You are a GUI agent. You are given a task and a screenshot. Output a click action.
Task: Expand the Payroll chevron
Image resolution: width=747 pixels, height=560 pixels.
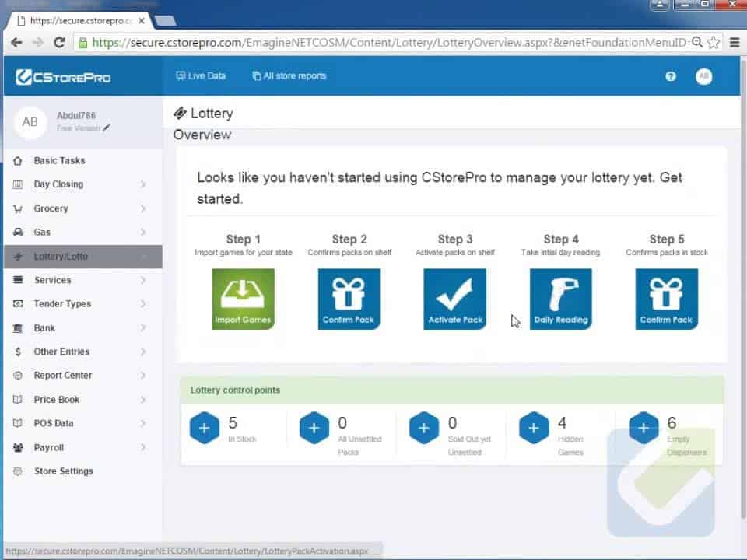tap(143, 448)
